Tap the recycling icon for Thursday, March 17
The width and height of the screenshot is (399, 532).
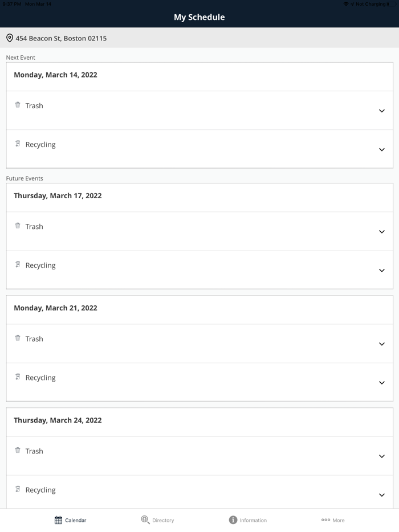(x=17, y=265)
